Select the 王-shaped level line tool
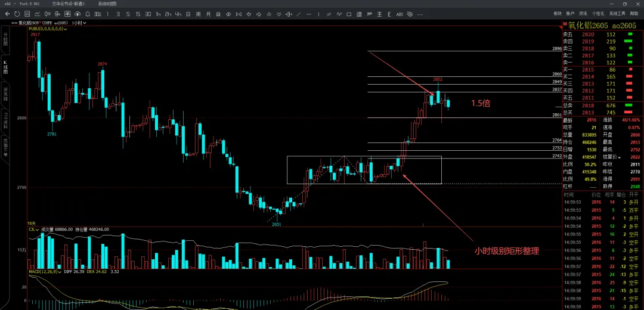 pyautogui.click(x=379, y=14)
